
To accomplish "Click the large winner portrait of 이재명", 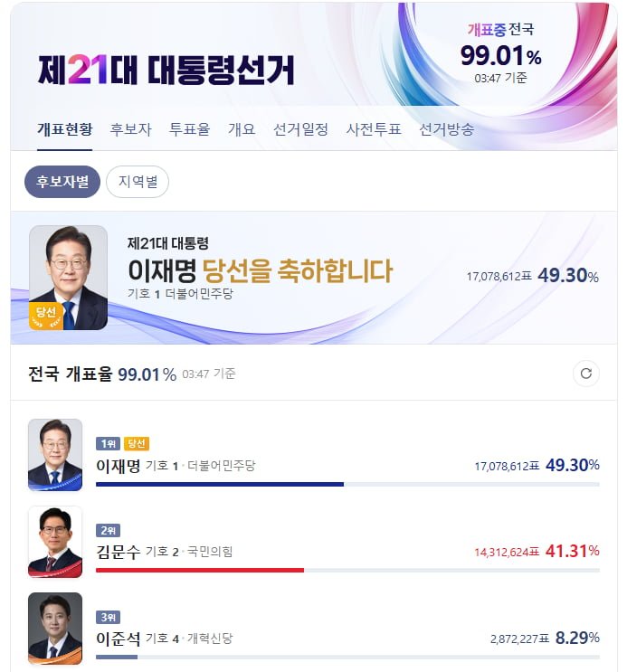I will tap(68, 278).
